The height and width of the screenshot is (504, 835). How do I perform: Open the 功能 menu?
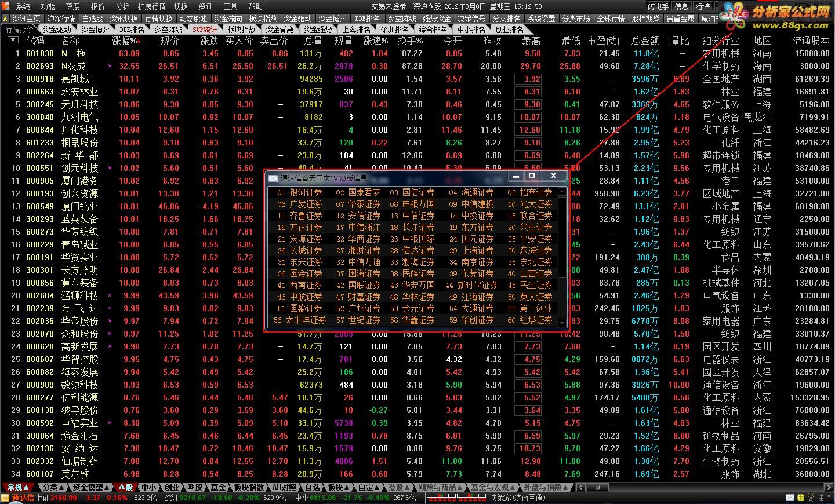pyautogui.click(x=48, y=6)
